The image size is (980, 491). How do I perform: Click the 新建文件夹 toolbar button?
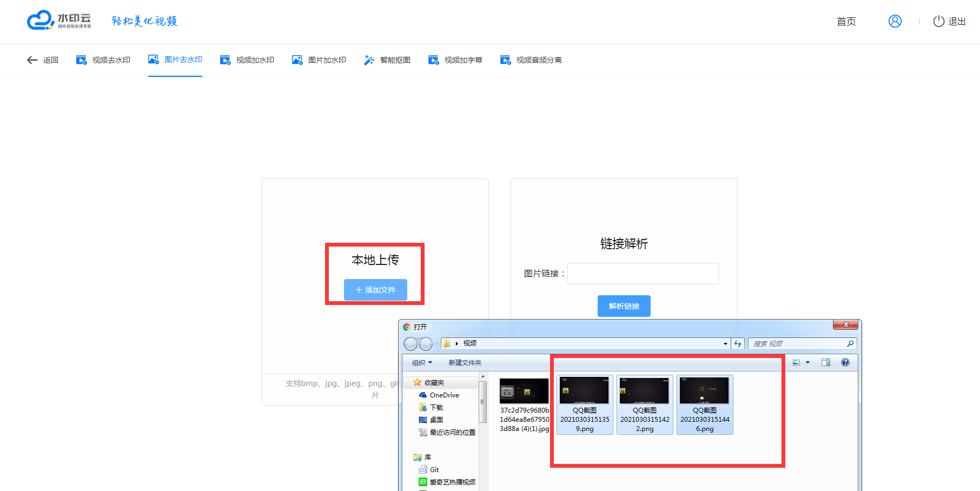[x=465, y=362]
